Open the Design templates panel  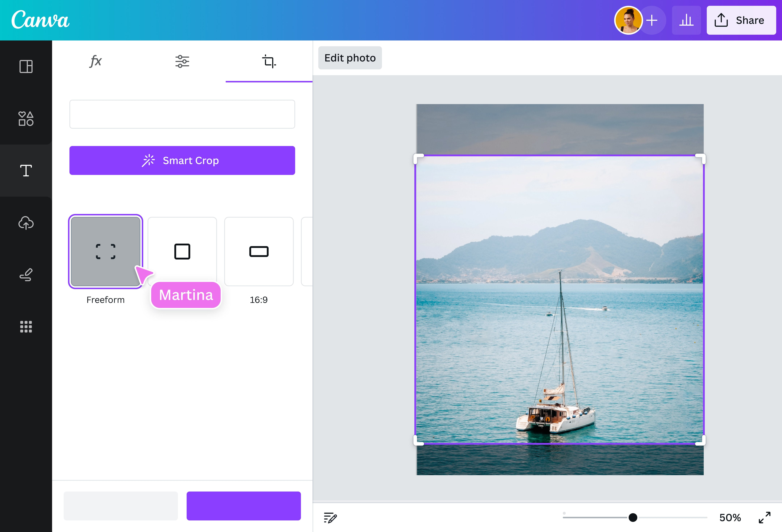click(26, 66)
